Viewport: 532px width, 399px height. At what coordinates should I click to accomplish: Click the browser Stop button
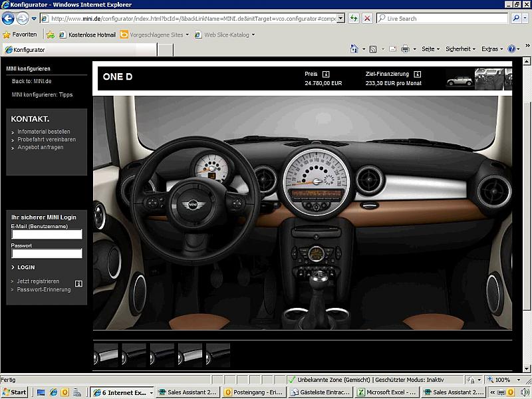click(367, 19)
